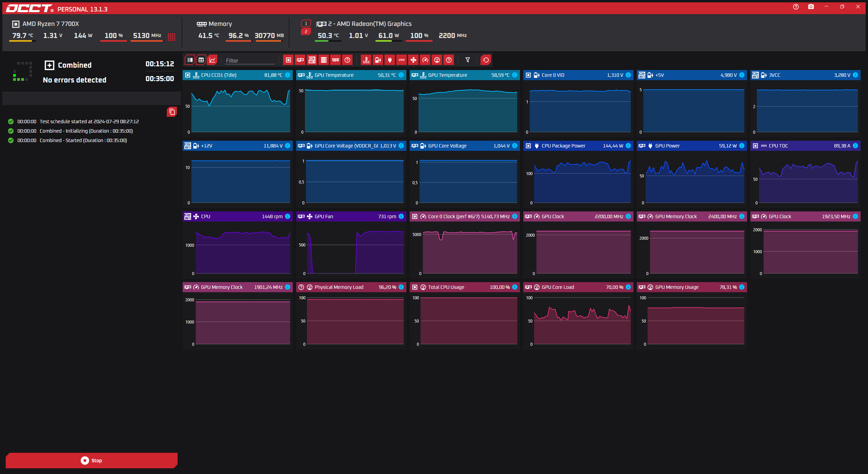This screenshot has width=868, height=474.
Task: Click the Core 0 Clock graph header
Action: point(465,216)
